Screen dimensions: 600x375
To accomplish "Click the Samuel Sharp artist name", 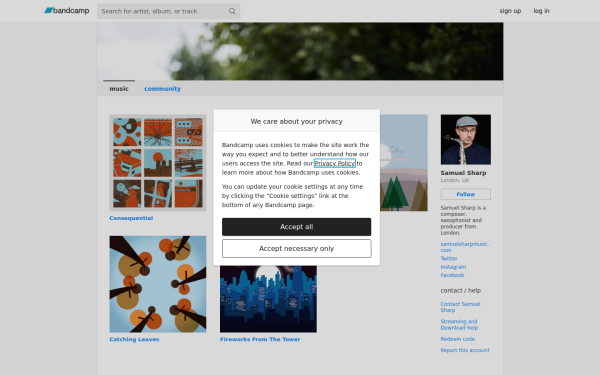I will pyautogui.click(x=463, y=173).
